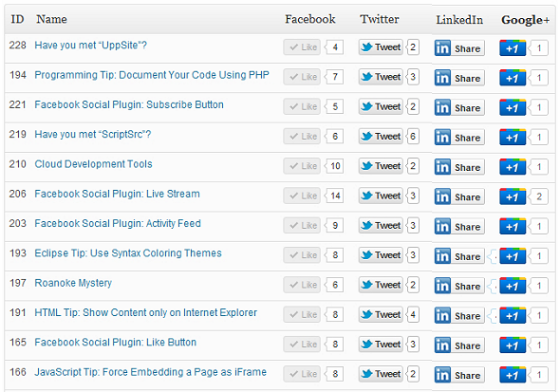Click Facebook like count 14 on Live Stream row
The width and height of the screenshot is (560, 392).
coord(335,196)
